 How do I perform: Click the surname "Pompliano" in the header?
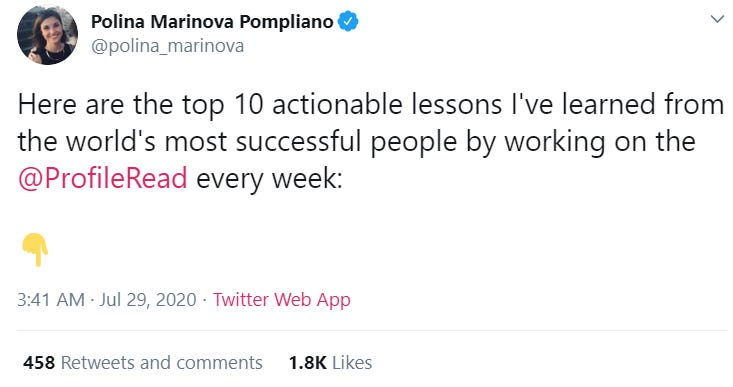[286, 22]
